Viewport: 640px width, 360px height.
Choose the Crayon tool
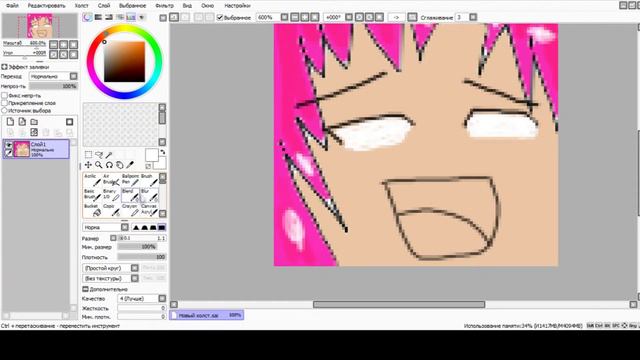130,210
